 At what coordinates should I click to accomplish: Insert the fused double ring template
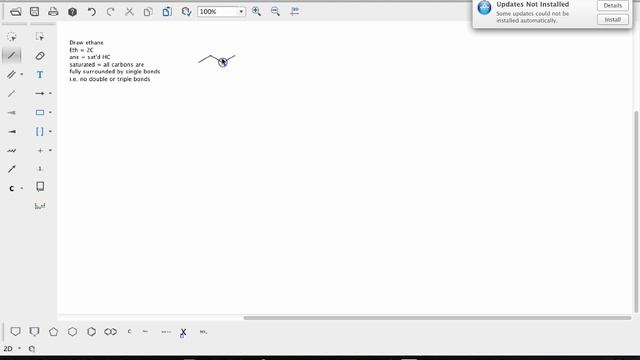coord(110,331)
